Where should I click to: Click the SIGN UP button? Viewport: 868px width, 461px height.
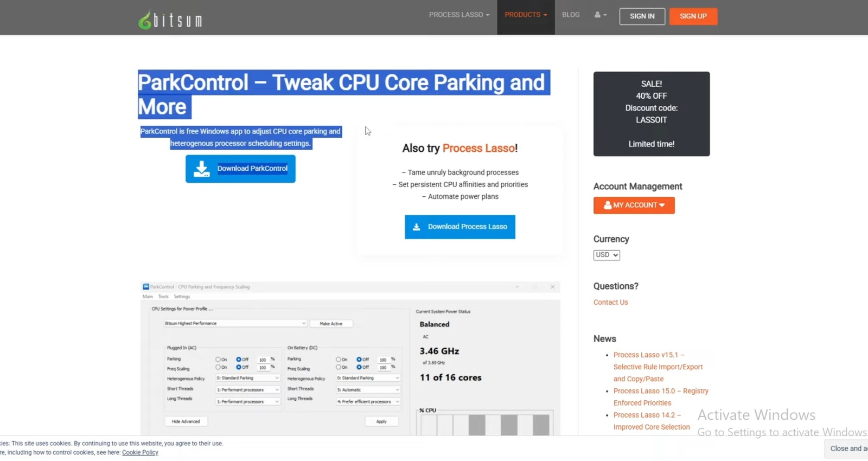[693, 16]
